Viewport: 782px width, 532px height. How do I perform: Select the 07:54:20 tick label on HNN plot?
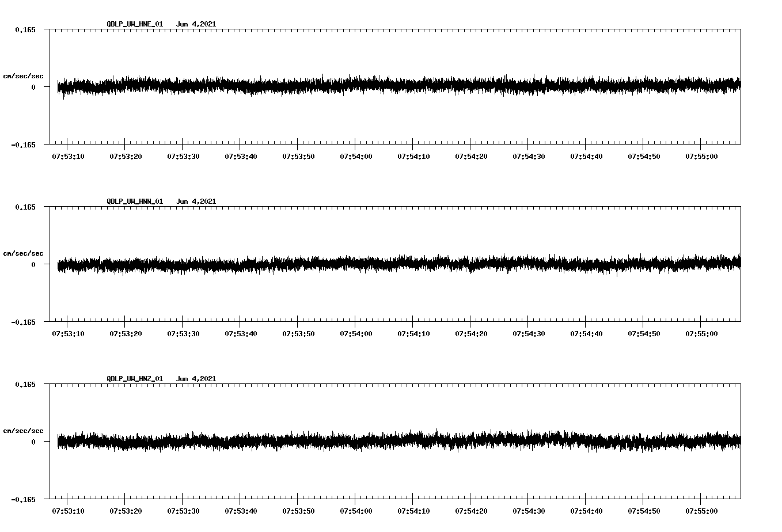471,333
